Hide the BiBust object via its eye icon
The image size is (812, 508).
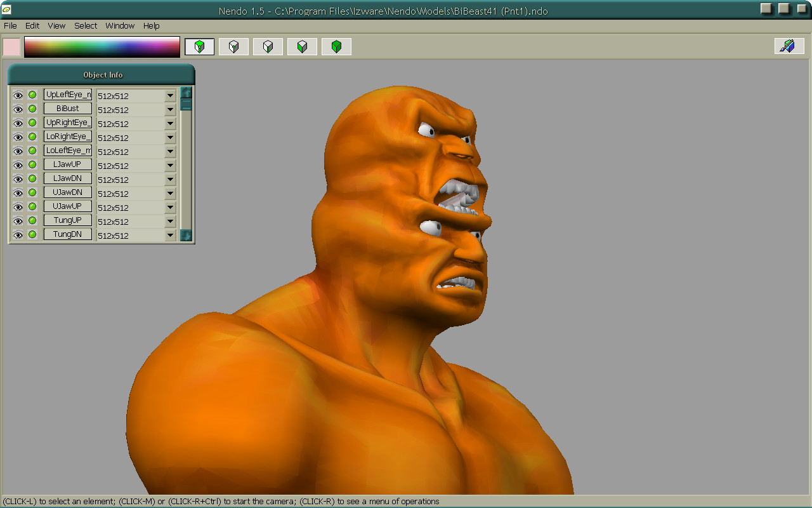point(18,109)
